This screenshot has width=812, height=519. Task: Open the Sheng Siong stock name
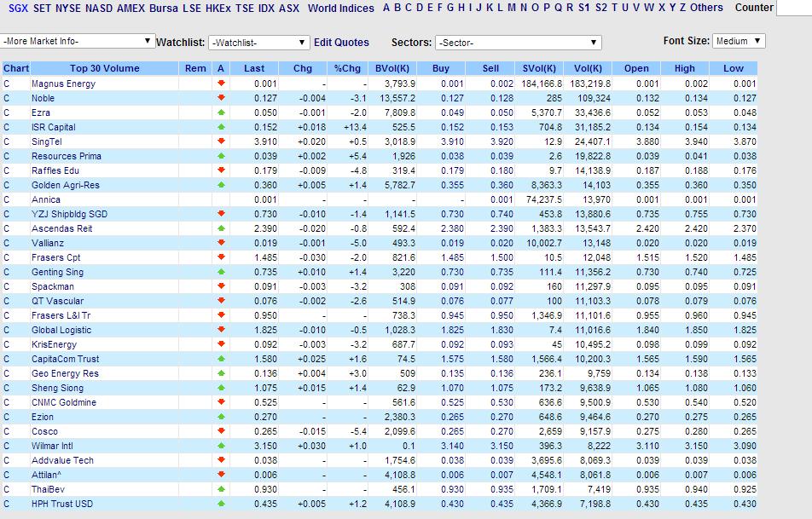tap(57, 388)
